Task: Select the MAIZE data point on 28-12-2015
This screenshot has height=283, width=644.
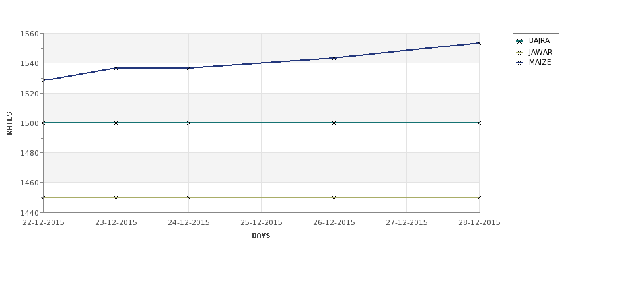Action: 479,43
